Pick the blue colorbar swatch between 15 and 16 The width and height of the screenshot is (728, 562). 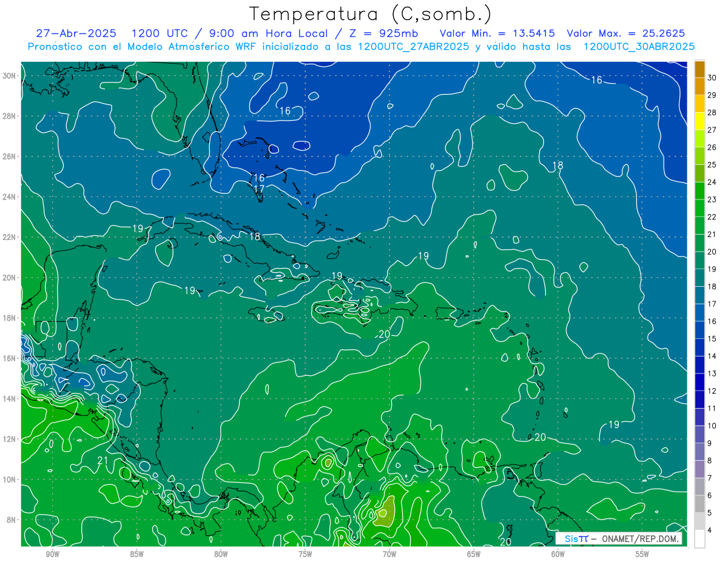[x=699, y=330]
